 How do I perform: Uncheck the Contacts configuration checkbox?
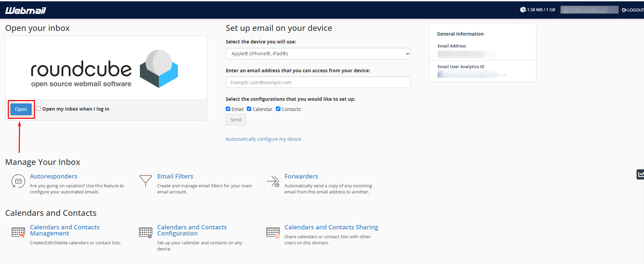(x=278, y=109)
